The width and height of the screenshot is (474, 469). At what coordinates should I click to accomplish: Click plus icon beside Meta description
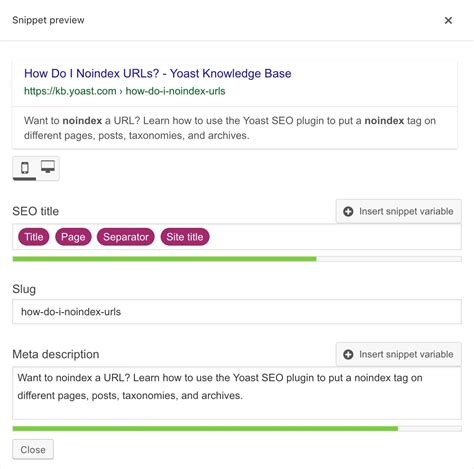click(348, 354)
